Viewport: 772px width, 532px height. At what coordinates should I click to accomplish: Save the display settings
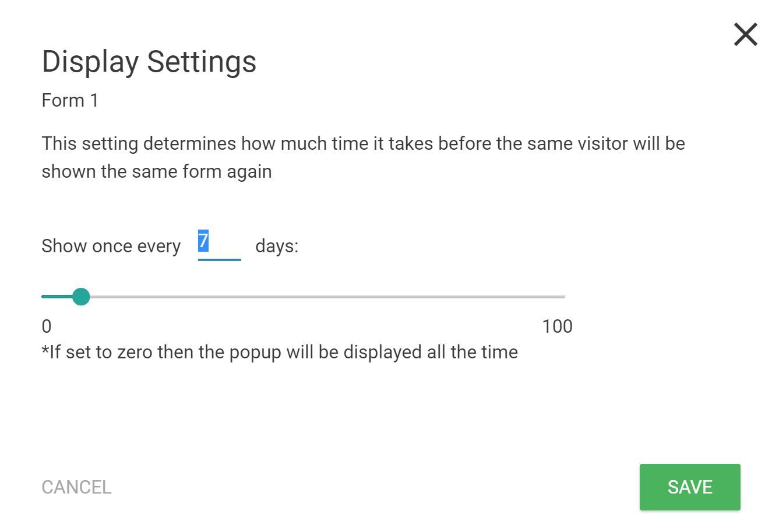690,487
